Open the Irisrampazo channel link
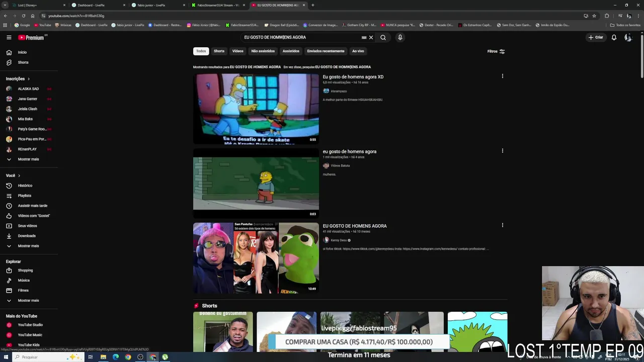This screenshot has height=362, width=644. click(x=339, y=91)
